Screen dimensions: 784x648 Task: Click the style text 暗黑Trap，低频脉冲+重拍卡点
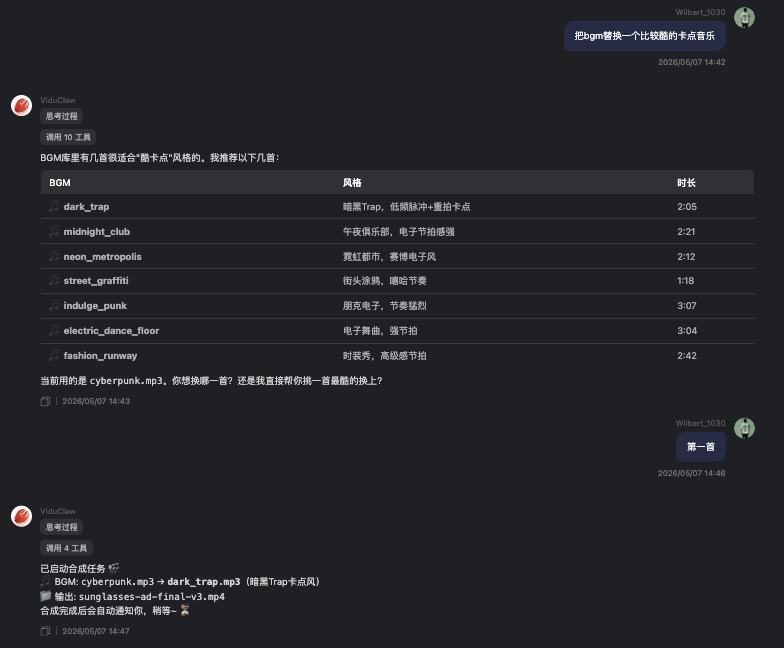(406, 206)
